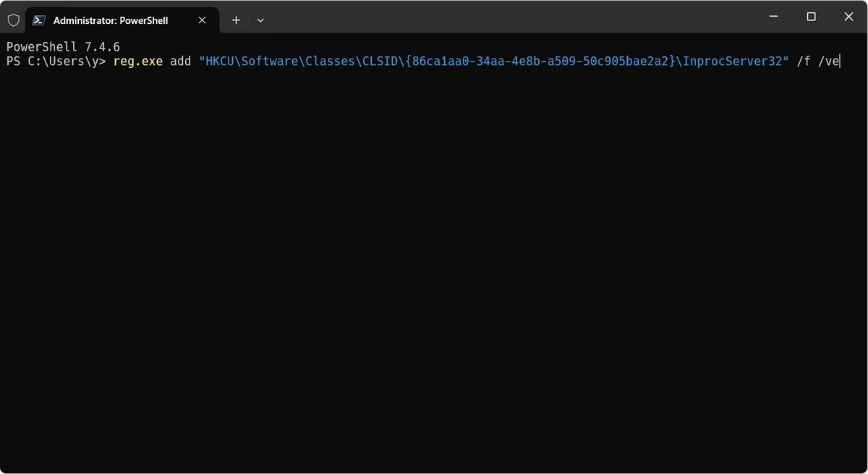This screenshot has height=474, width=868.
Task: Select the Administrator: PowerShell tab
Action: click(122, 20)
